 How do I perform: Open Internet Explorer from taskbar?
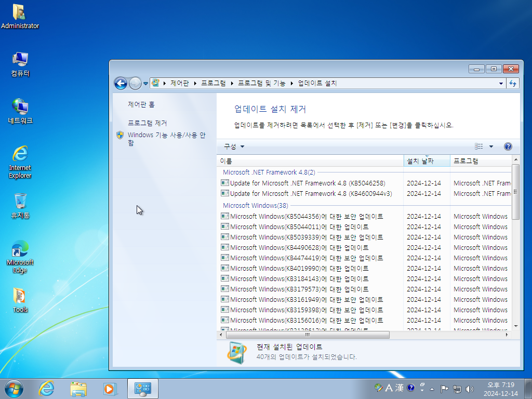pyautogui.click(x=46, y=389)
